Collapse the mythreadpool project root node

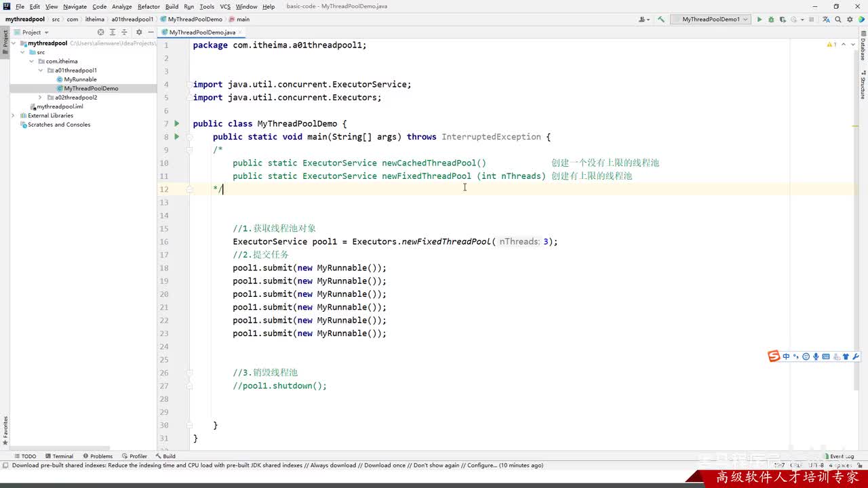[14, 43]
